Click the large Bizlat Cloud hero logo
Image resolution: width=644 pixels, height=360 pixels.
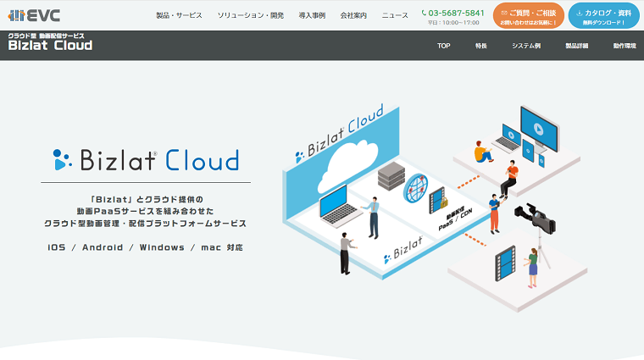point(147,160)
